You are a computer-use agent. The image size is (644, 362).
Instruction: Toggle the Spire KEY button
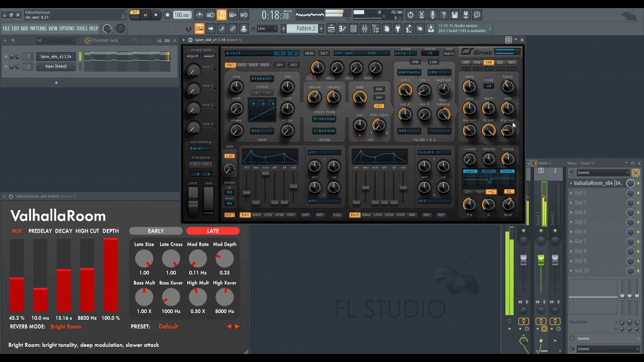[379, 106]
